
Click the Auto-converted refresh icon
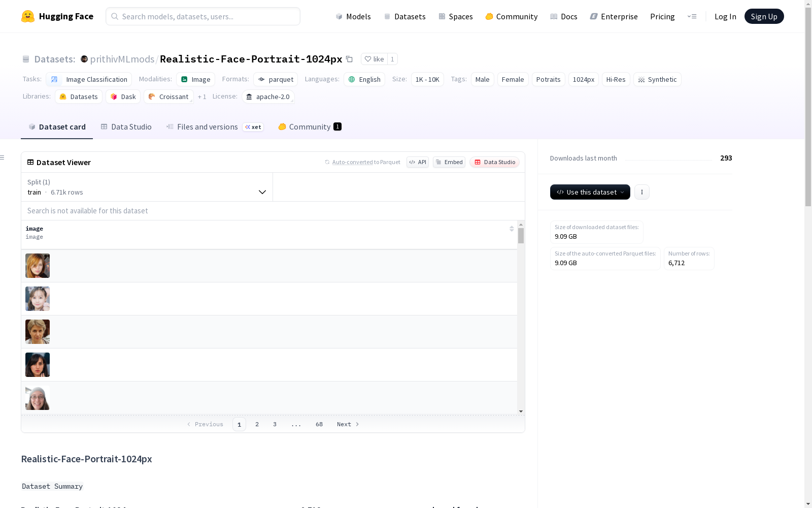327,162
